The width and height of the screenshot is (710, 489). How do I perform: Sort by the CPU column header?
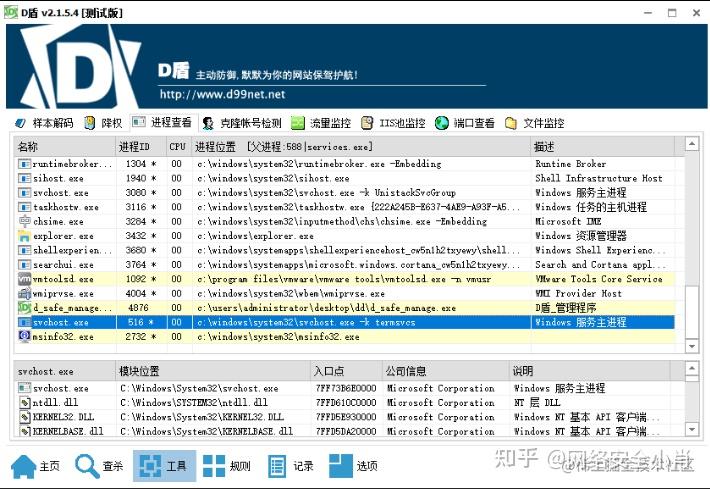(179, 147)
